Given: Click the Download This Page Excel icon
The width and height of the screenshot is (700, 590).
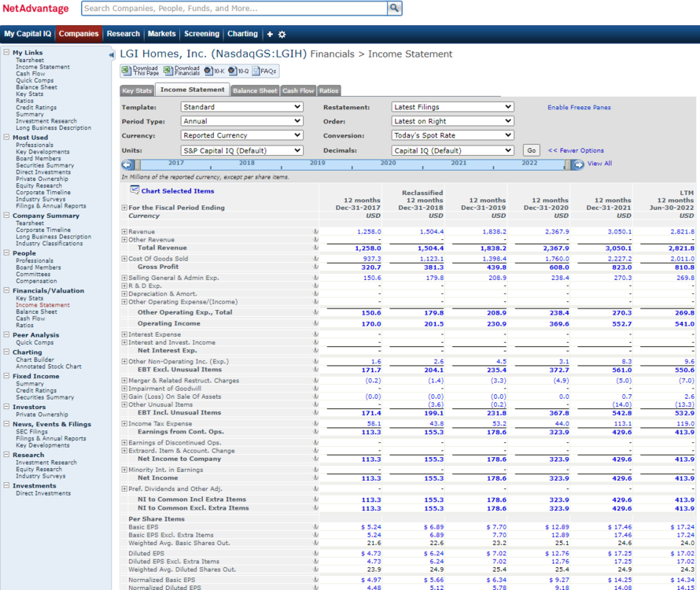Looking at the screenshot, I should (x=127, y=71).
